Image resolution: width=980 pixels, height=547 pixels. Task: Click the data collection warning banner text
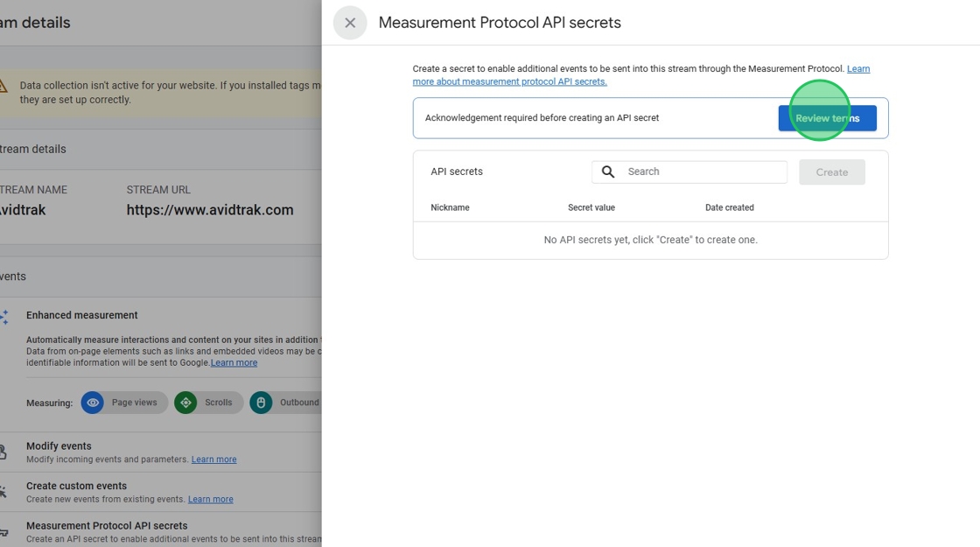170,93
